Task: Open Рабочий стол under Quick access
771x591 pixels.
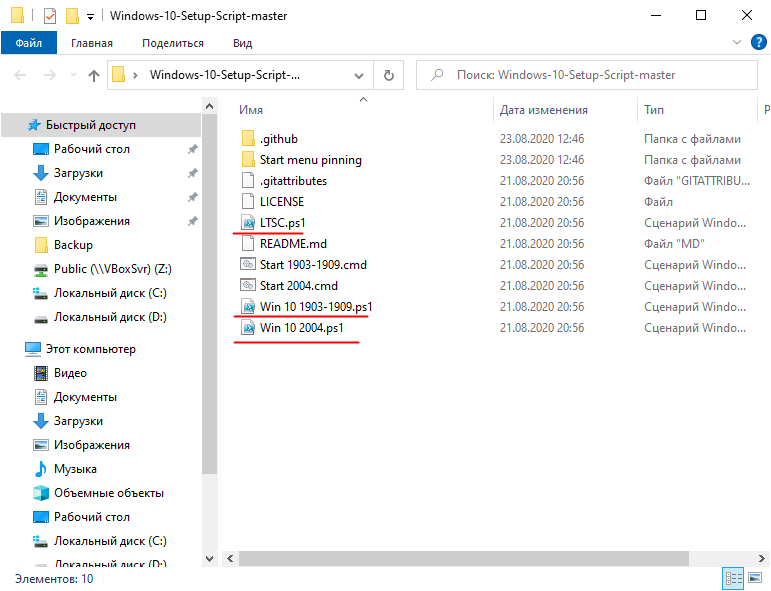Action: 91,149
